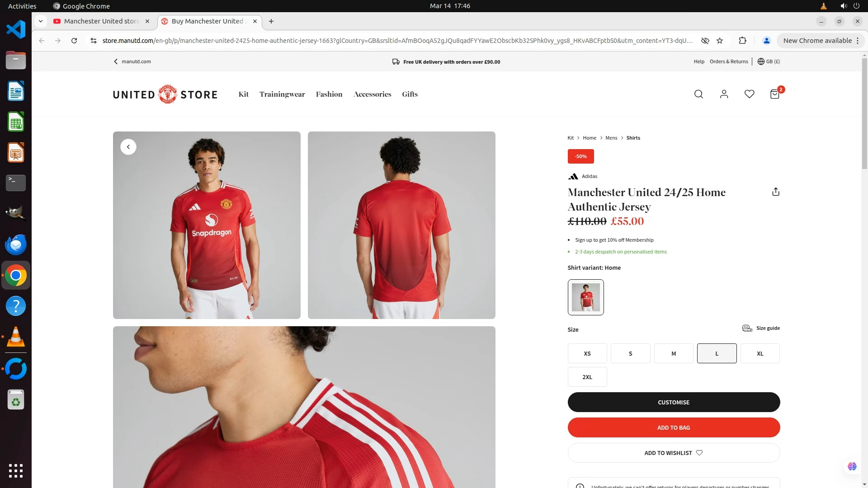Open the GB (£) country selector

[769, 61]
